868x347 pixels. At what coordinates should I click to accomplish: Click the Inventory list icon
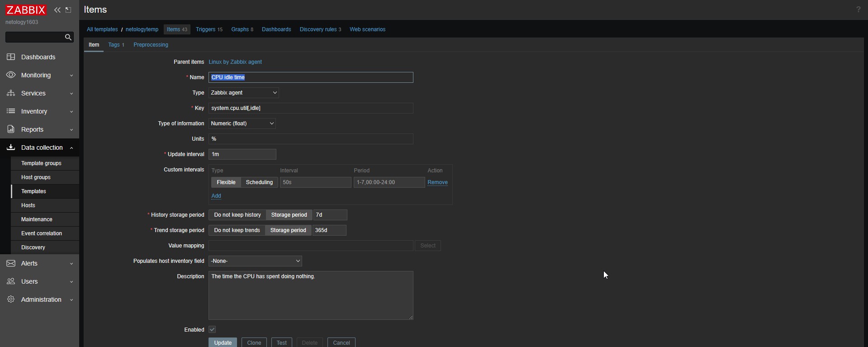[x=11, y=111]
